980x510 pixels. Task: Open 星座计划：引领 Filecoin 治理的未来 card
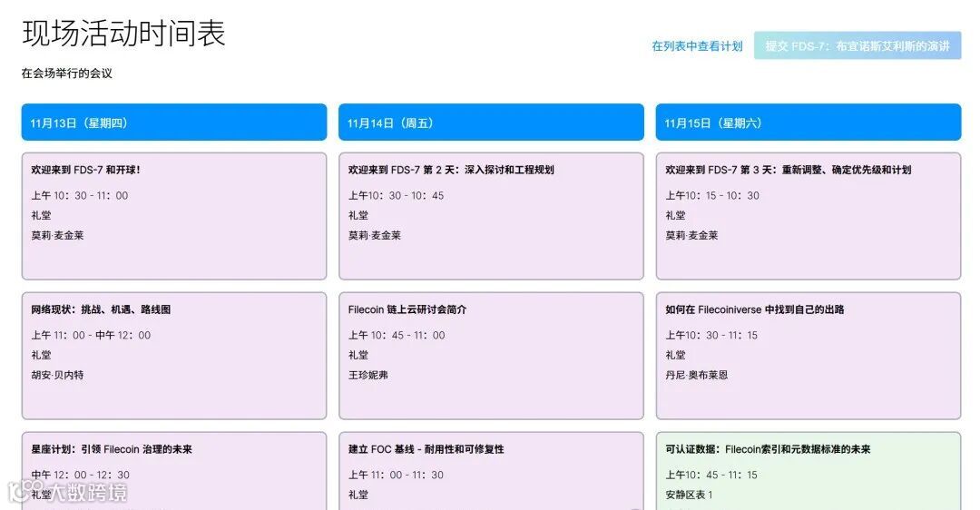(x=173, y=471)
